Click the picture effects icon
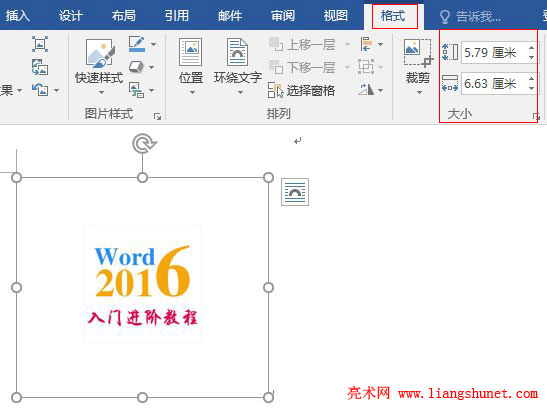 coord(136,67)
